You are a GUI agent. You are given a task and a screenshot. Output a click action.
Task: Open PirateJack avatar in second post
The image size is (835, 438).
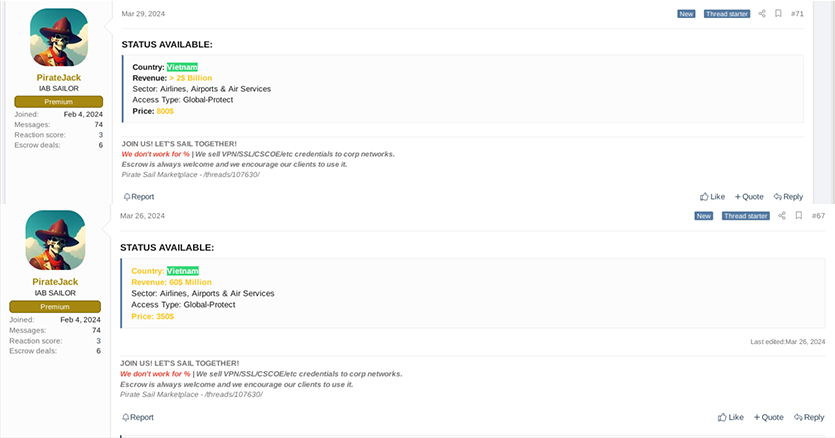55,240
